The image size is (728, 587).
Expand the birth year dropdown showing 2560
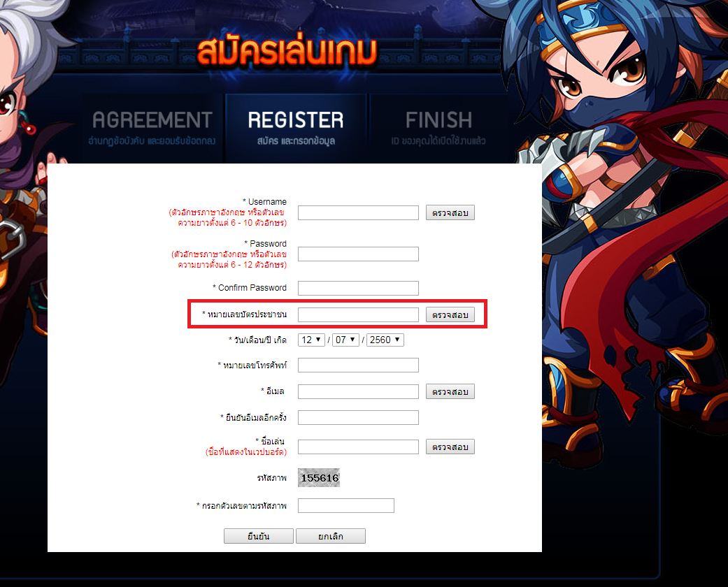point(385,340)
